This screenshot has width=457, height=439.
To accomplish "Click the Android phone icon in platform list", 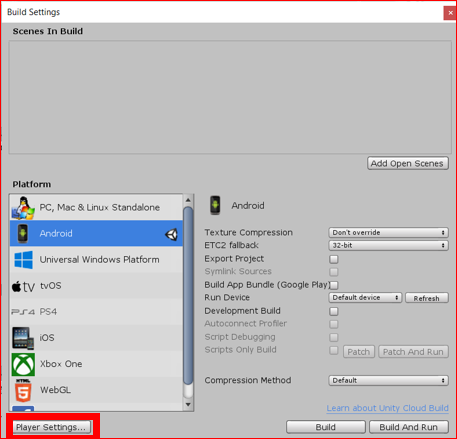I will 23,233.
